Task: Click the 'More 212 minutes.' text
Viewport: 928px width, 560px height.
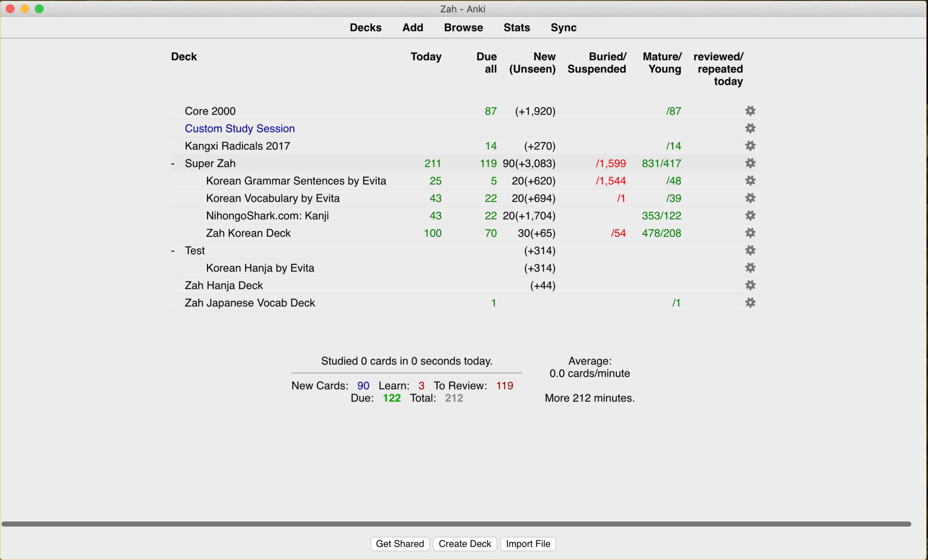Action: [589, 398]
